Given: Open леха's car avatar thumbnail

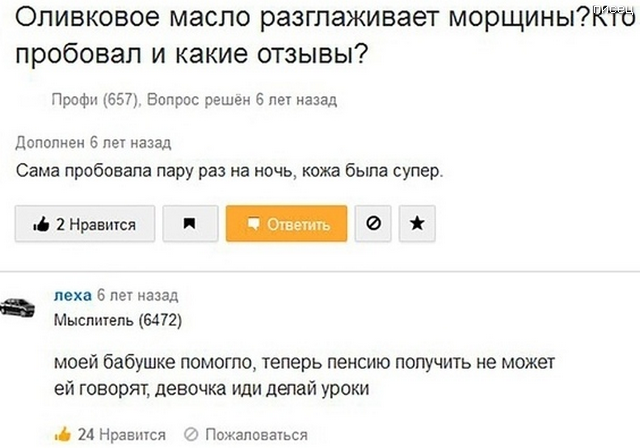Looking at the screenshot, I should (x=18, y=307).
